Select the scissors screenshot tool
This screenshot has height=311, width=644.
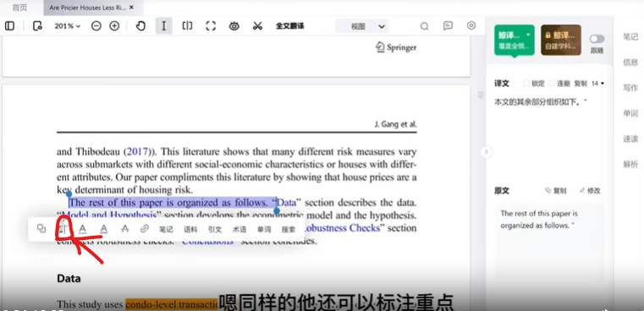pyautogui.click(x=257, y=26)
